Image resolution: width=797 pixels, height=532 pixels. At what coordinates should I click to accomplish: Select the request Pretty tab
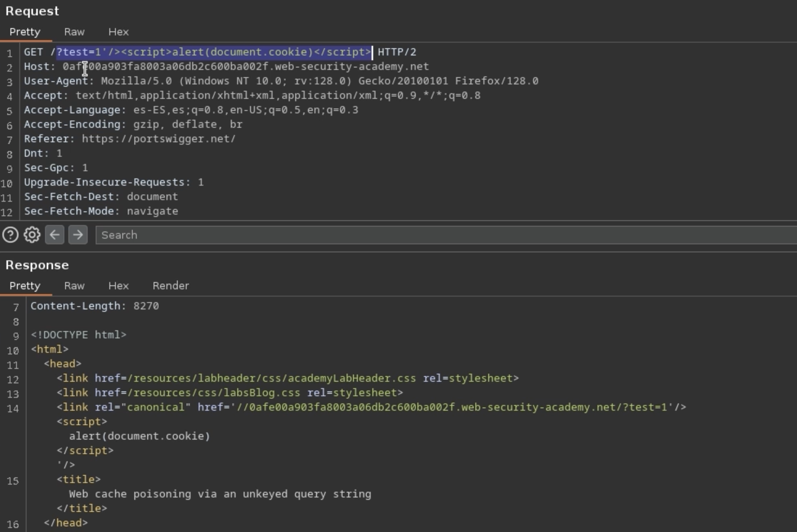coord(25,32)
